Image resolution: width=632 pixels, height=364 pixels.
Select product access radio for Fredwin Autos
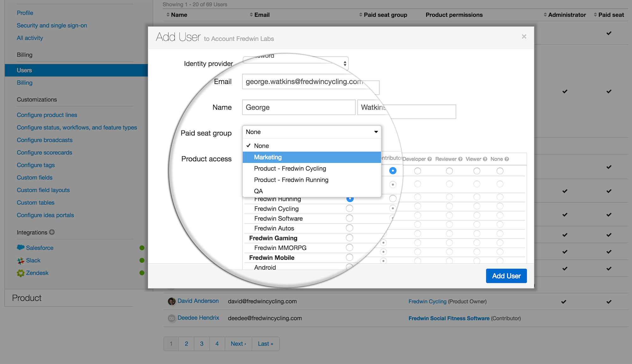point(349,228)
